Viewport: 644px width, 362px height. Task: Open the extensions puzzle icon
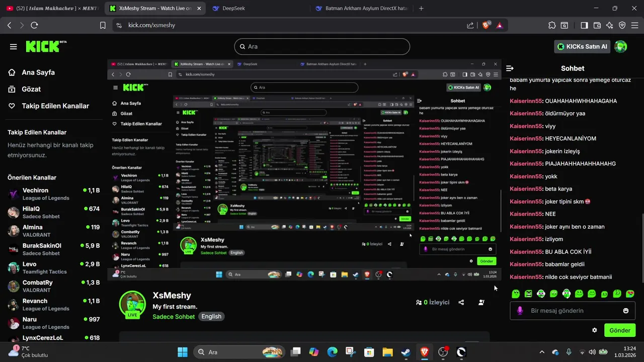(x=552, y=25)
